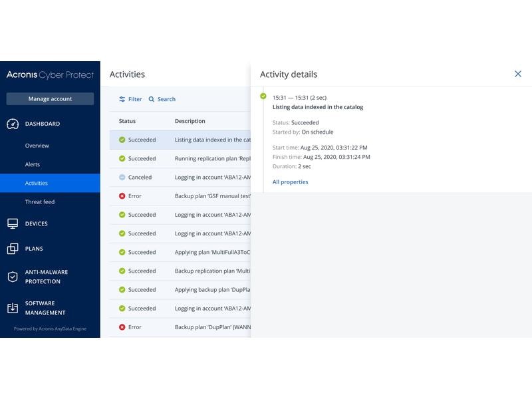Select the "Applying backup plan 'DupPla" row
Viewport: 532px width, 399px height.
coord(180,290)
